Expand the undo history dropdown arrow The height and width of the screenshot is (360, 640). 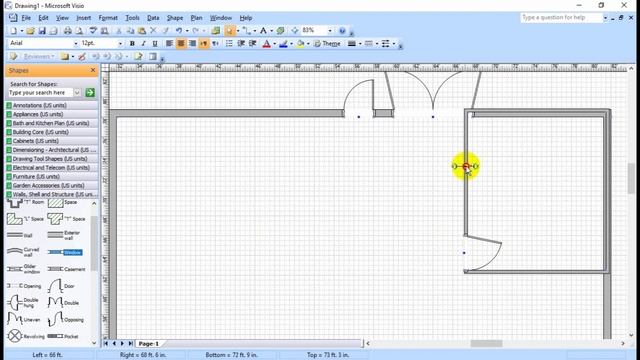click(x=187, y=31)
